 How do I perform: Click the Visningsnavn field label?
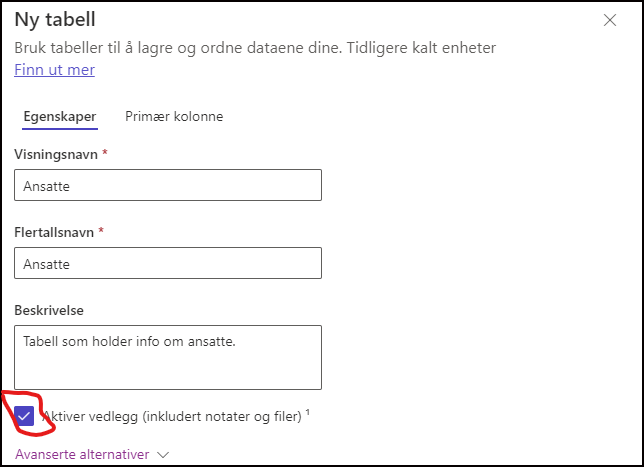[x=56, y=154]
